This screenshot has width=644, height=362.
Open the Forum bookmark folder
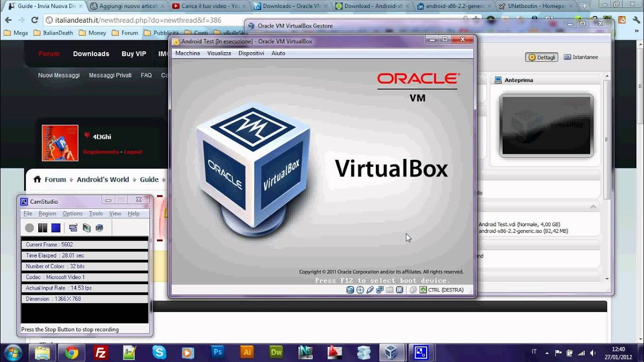coord(125,33)
